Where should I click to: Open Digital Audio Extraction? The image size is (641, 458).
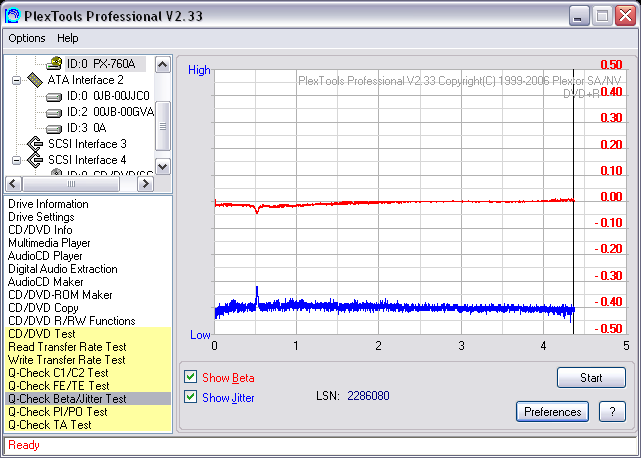point(63,269)
